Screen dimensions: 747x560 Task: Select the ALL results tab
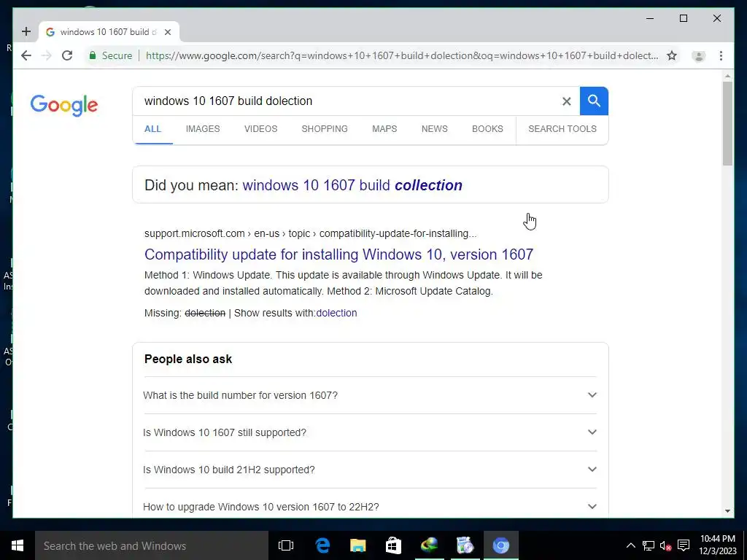[152, 129]
